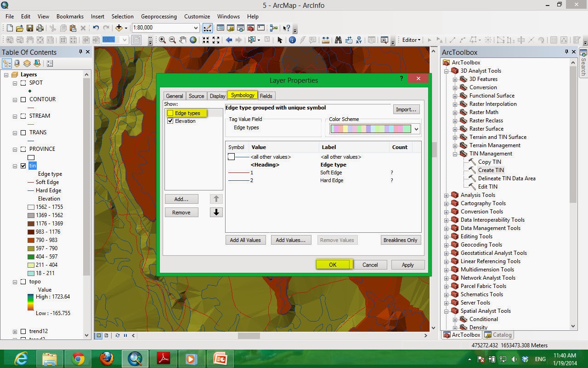Undo the last action
Screen dimensions: 588x368
click(96, 28)
